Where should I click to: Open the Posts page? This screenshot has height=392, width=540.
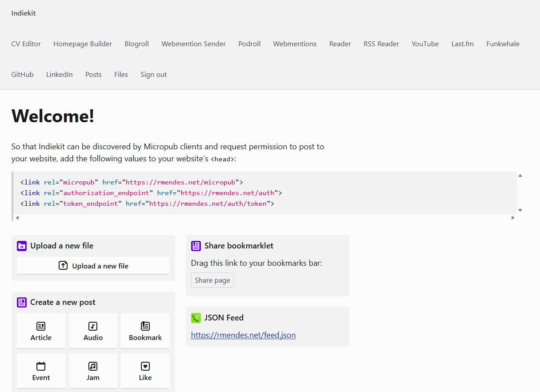[93, 75]
